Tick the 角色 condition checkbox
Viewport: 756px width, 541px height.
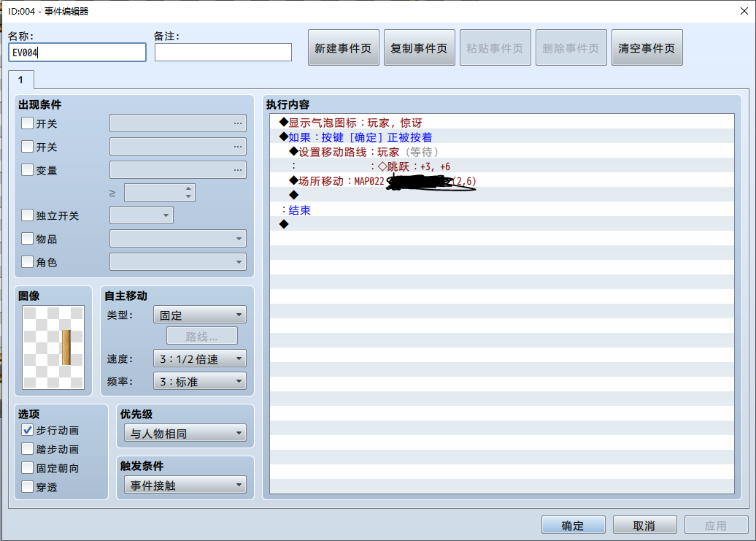[28, 262]
